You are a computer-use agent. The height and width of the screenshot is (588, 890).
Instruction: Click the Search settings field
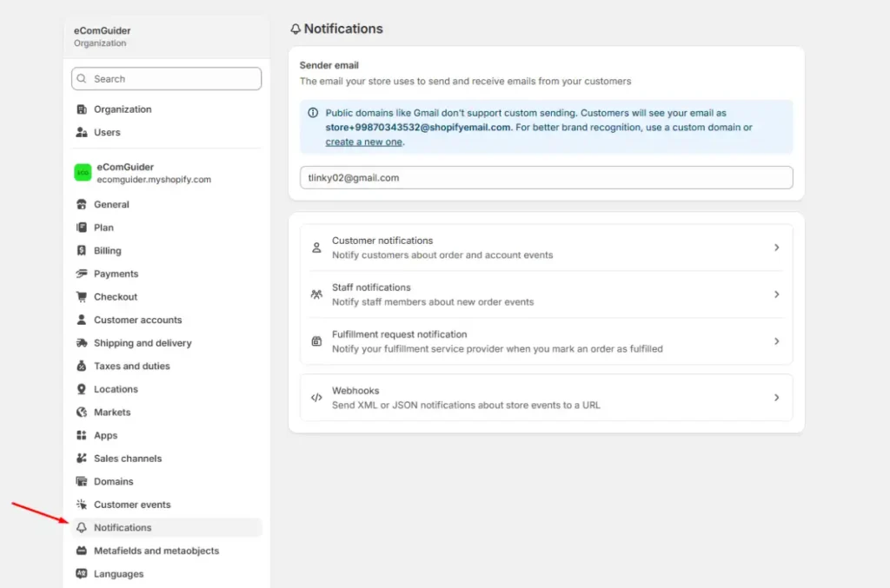pos(166,79)
